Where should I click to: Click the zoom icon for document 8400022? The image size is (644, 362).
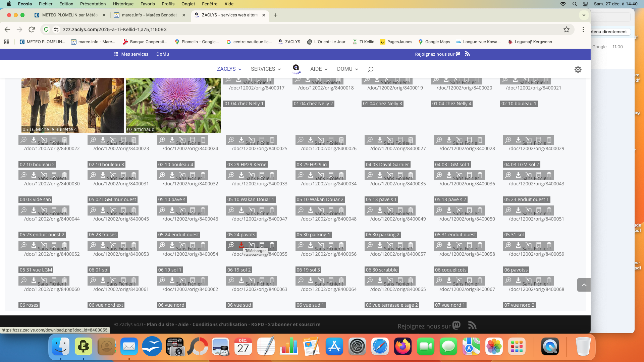(x=23, y=140)
